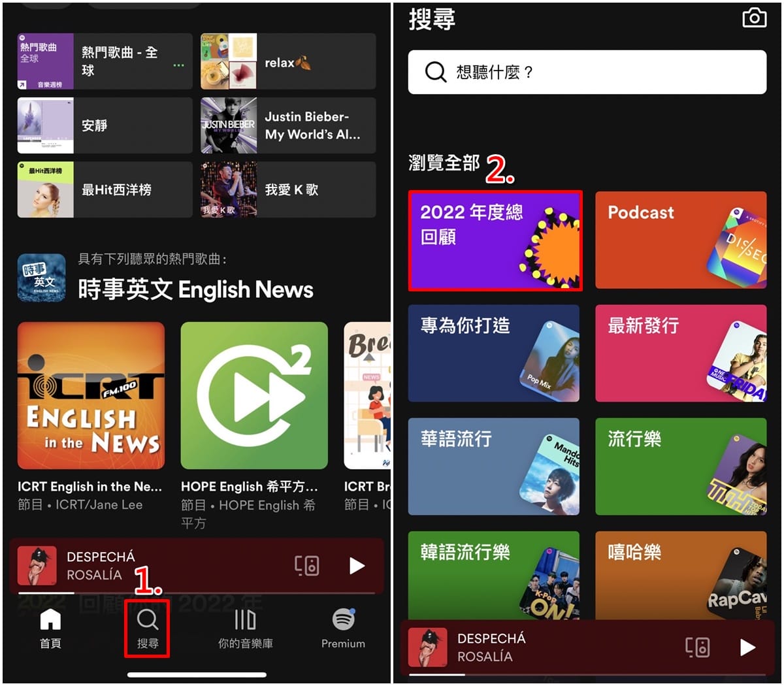
Task: Open the 華語流行 category card
Action: pos(494,466)
